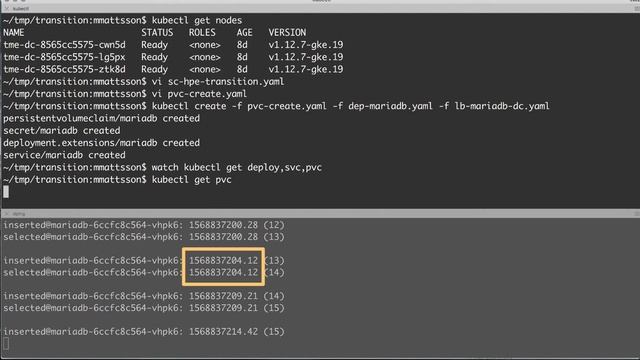Viewport: 640px width, 360px height.
Task: Click the VERSION column header
Action: tap(287, 33)
